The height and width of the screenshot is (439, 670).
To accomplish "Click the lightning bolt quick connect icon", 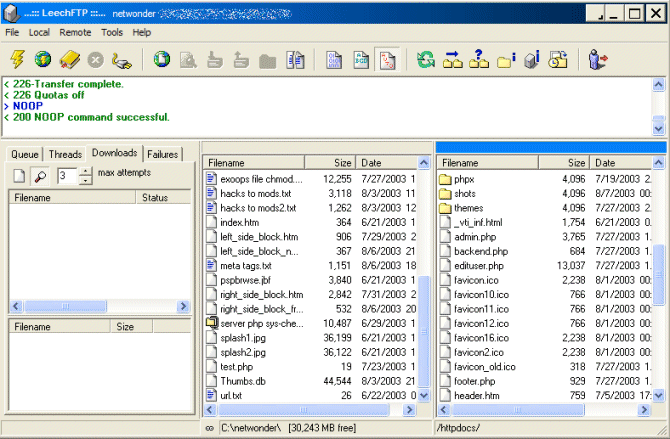I will point(17,59).
